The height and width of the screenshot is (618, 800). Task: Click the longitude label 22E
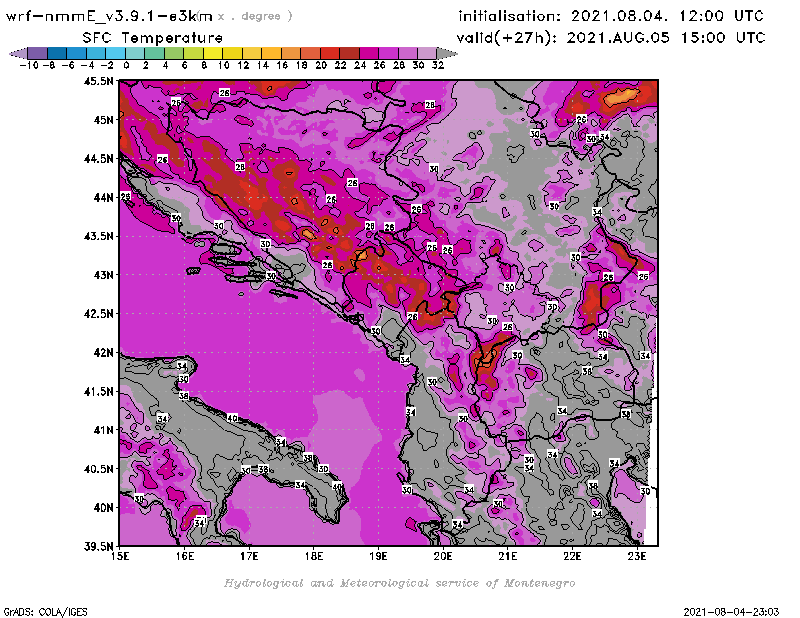[572, 556]
